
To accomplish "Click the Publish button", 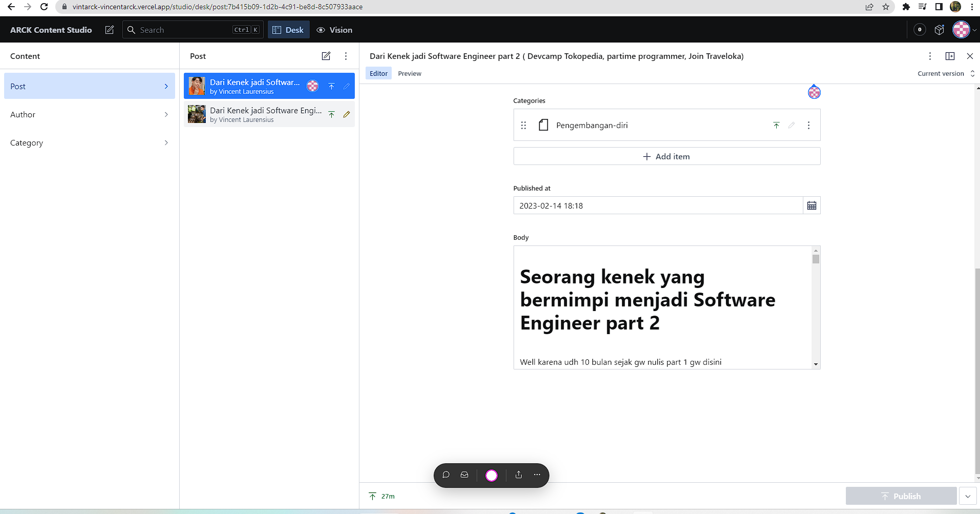I will (x=901, y=496).
